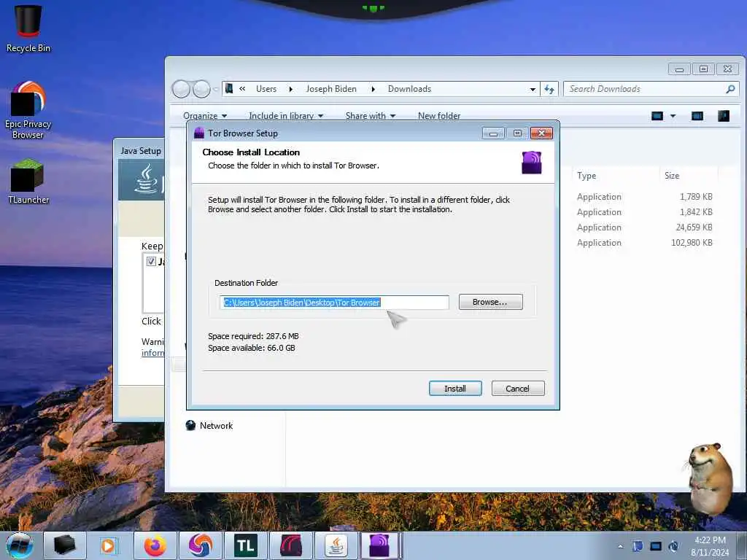This screenshot has width=747, height=560.
Task: Click Downloads in the breadcrumb
Action: point(409,89)
